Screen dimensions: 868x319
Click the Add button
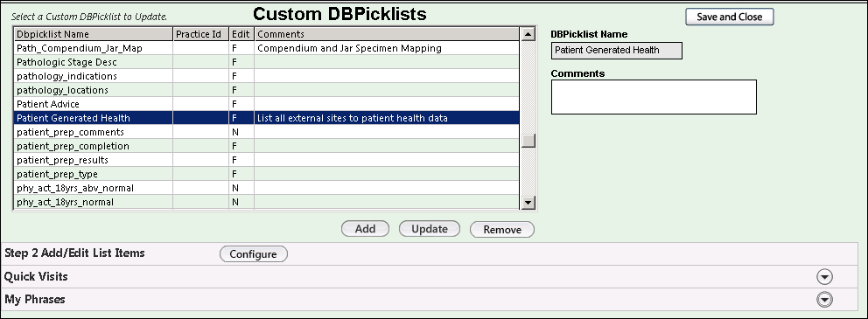[366, 229]
